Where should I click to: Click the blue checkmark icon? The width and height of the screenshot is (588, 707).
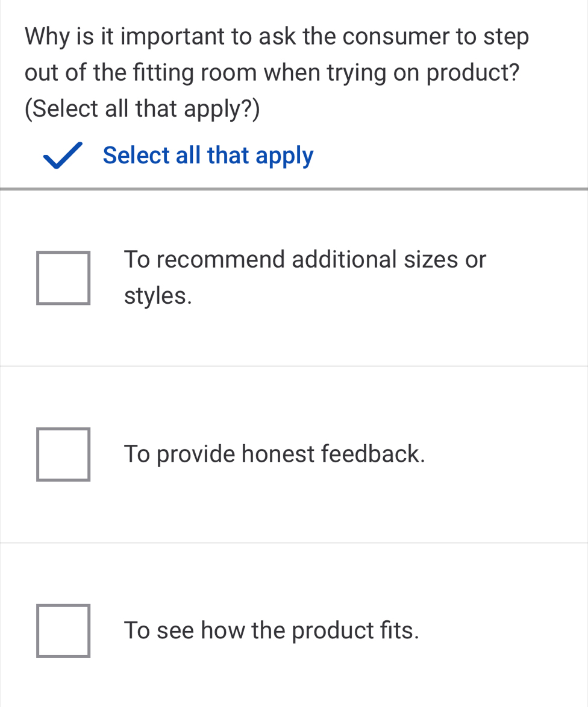click(x=62, y=154)
